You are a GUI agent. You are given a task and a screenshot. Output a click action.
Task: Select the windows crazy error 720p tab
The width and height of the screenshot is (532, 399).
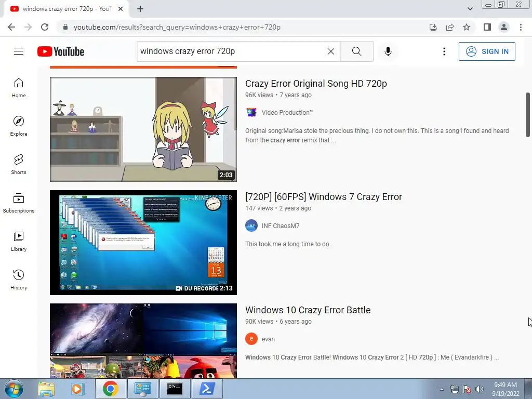(66, 9)
